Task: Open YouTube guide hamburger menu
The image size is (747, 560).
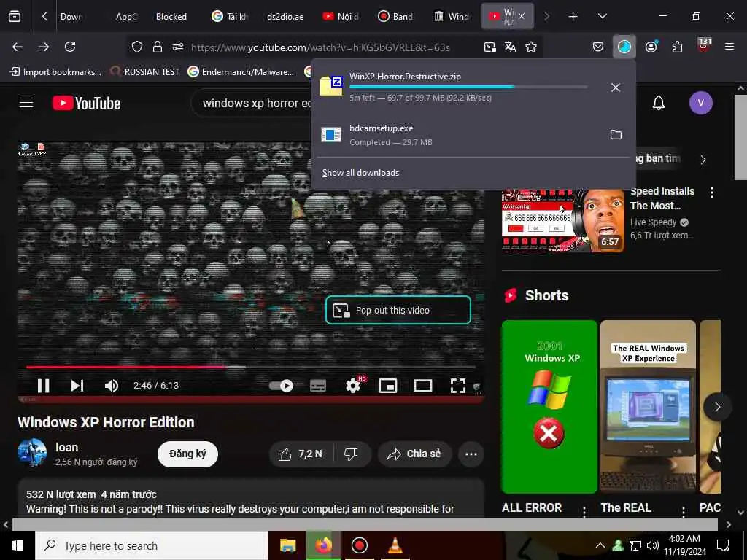Action: pyautogui.click(x=26, y=102)
